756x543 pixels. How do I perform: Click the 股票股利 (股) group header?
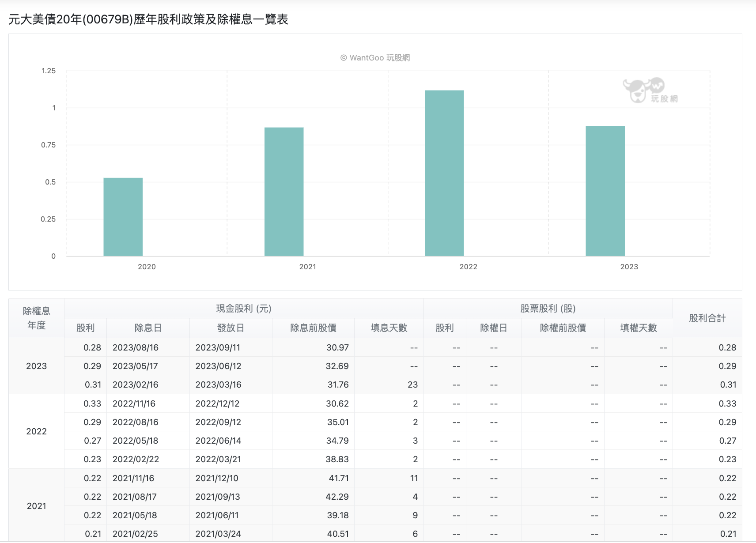pyautogui.click(x=548, y=309)
